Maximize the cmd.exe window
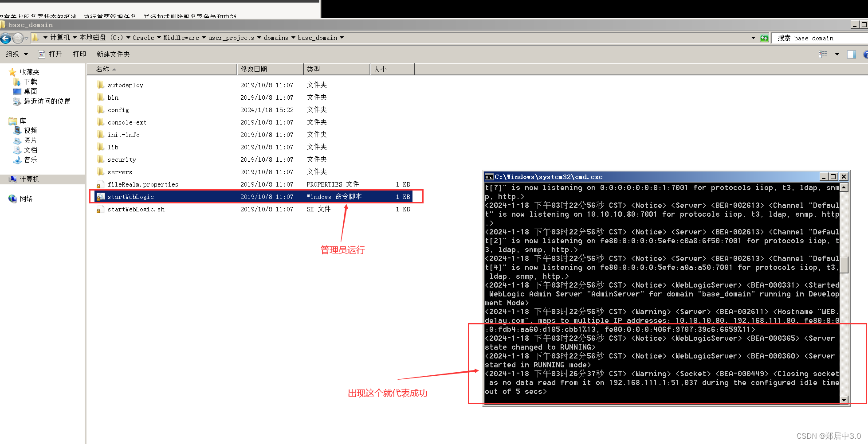Image resolution: width=868 pixels, height=444 pixels. (833, 177)
